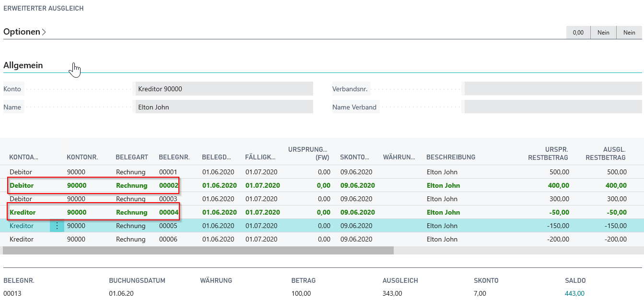
Task: Select bold Kreditor cell of invoice 00004
Action: click(x=22, y=212)
